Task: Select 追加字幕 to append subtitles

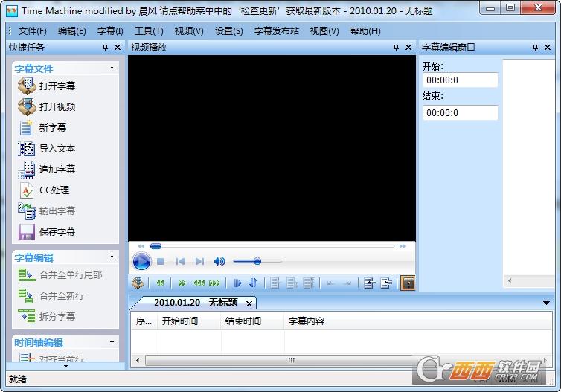Action: tap(47, 169)
